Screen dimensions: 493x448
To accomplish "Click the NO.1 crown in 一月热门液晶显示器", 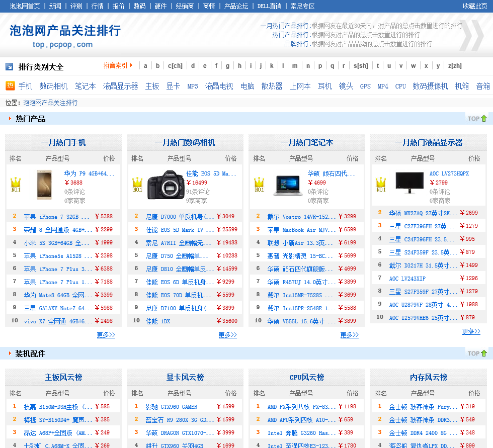I will point(381,185).
